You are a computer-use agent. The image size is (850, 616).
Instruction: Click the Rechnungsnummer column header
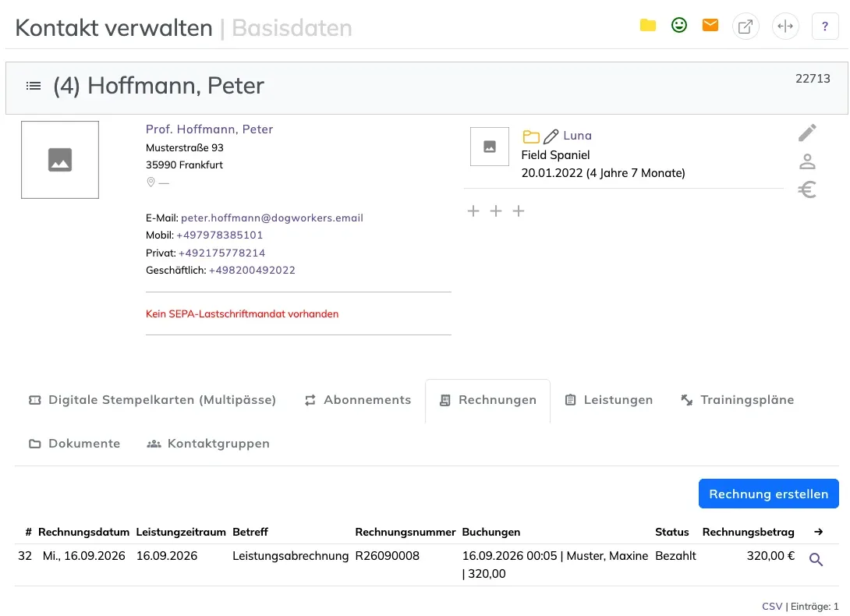406,532
